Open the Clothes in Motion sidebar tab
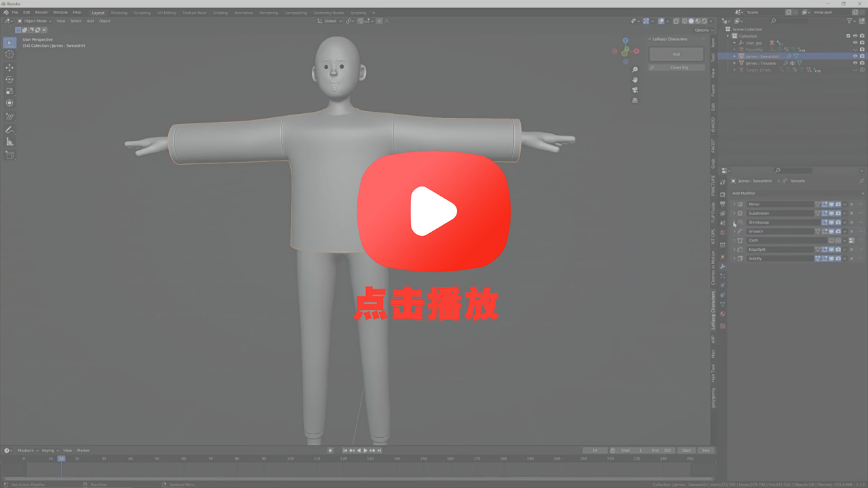The height and width of the screenshot is (488, 868). tap(713, 268)
